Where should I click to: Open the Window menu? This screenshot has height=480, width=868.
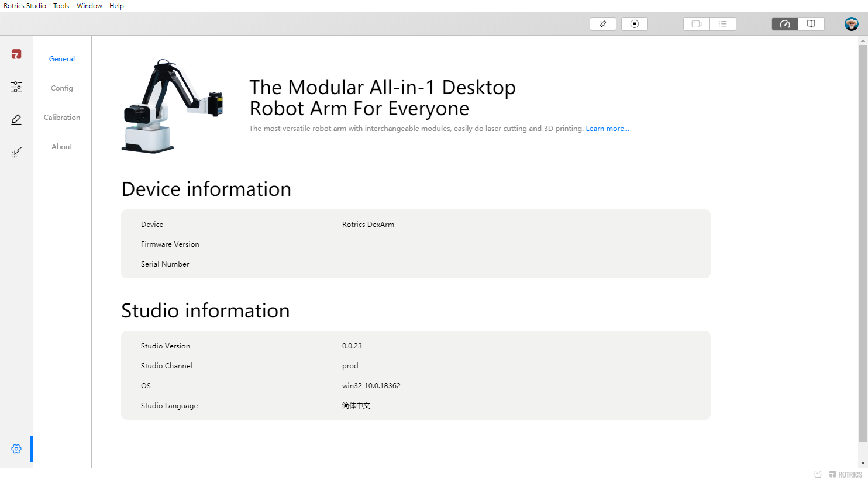click(89, 6)
